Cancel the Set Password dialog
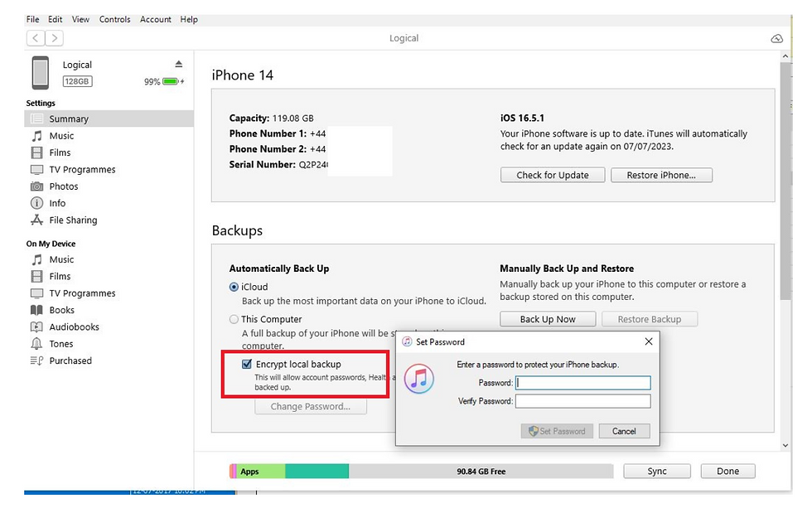812x508 pixels. pos(624,431)
